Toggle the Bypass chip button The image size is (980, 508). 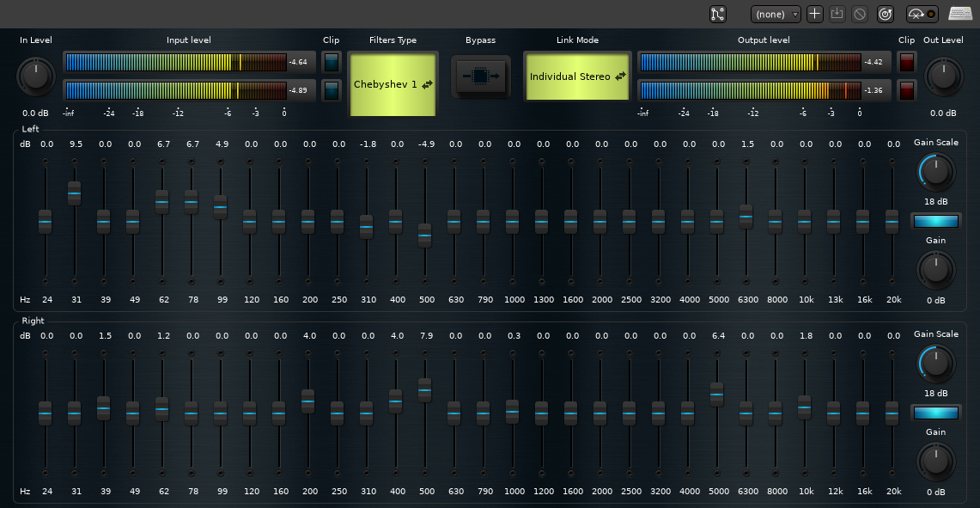[481, 77]
